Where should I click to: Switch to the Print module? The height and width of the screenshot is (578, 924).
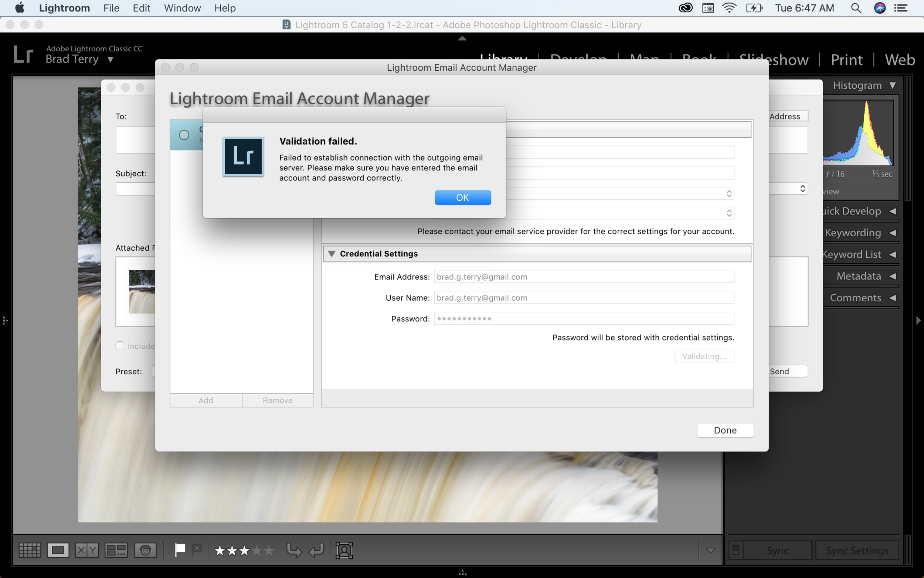846,60
